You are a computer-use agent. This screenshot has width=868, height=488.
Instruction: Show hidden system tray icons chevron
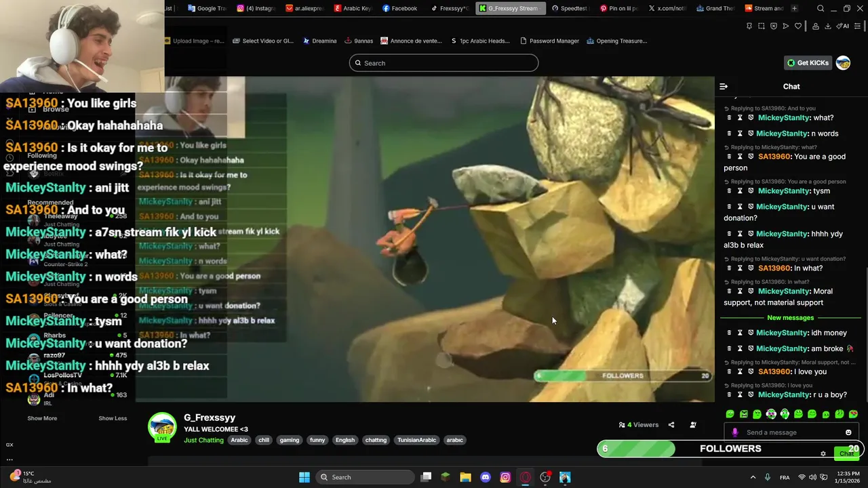[753, 477]
